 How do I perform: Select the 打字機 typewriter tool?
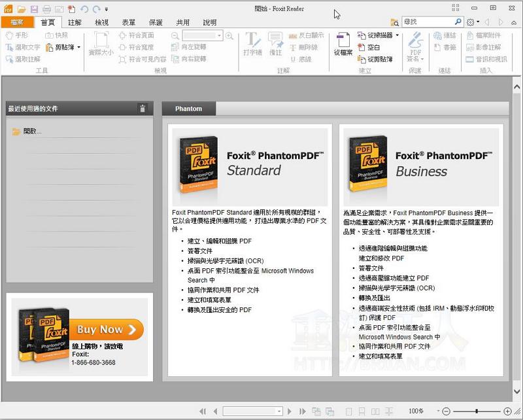(x=252, y=44)
